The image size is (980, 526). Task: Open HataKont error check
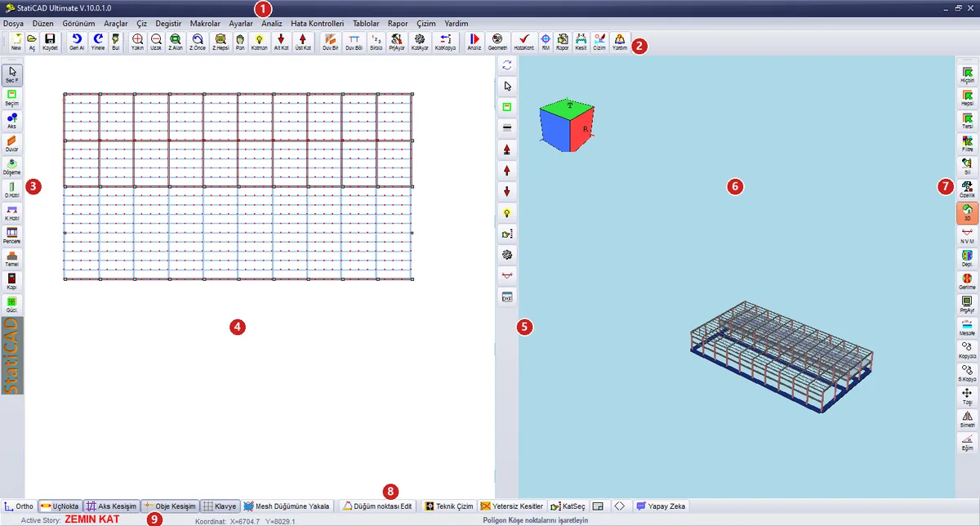click(523, 42)
